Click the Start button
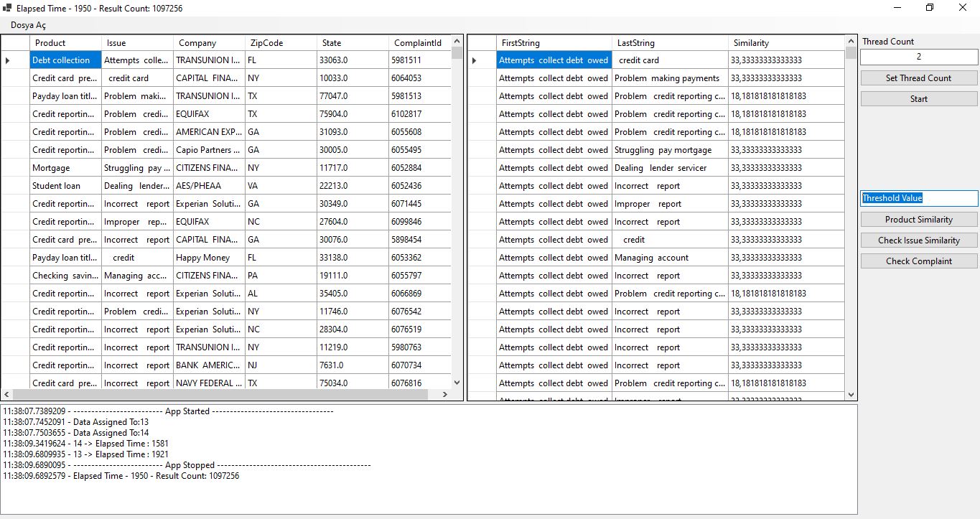The width and height of the screenshot is (980, 519). pyautogui.click(x=918, y=98)
